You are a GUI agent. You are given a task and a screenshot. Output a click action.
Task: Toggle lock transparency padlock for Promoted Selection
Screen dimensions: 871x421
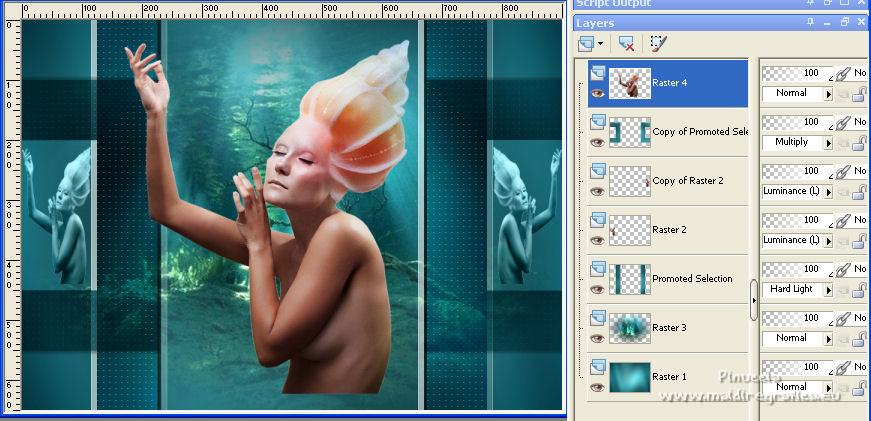860,290
